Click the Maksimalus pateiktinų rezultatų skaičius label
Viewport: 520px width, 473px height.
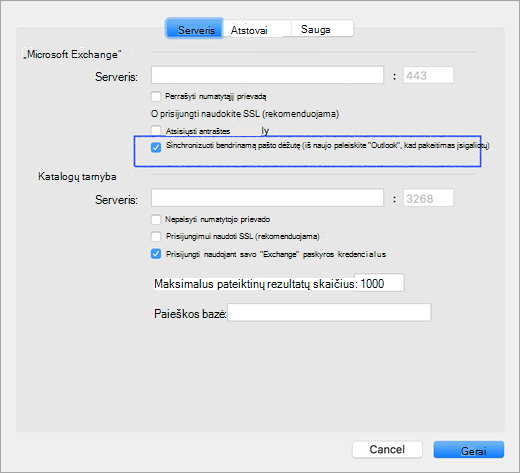pyautogui.click(x=256, y=284)
